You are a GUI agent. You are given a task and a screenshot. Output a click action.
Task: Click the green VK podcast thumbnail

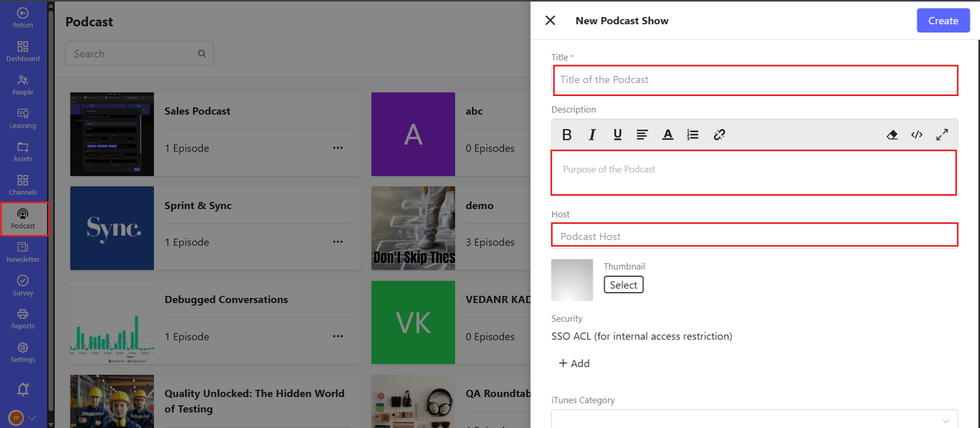coord(413,323)
